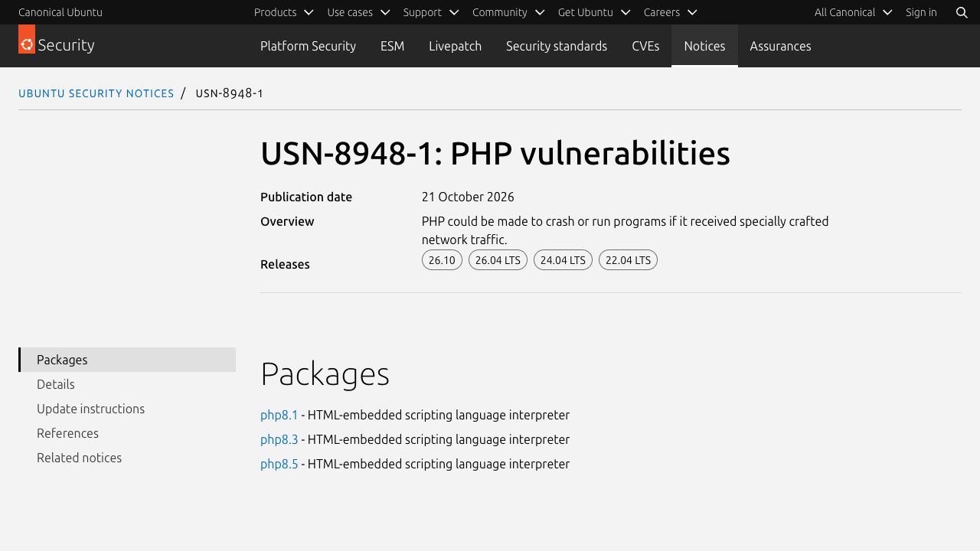980x551 pixels.
Task: Jump to Related notices in sidebar
Action: [127, 458]
